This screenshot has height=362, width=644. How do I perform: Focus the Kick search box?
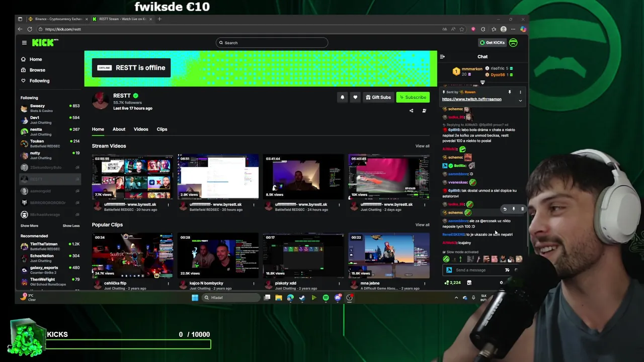point(272,43)
